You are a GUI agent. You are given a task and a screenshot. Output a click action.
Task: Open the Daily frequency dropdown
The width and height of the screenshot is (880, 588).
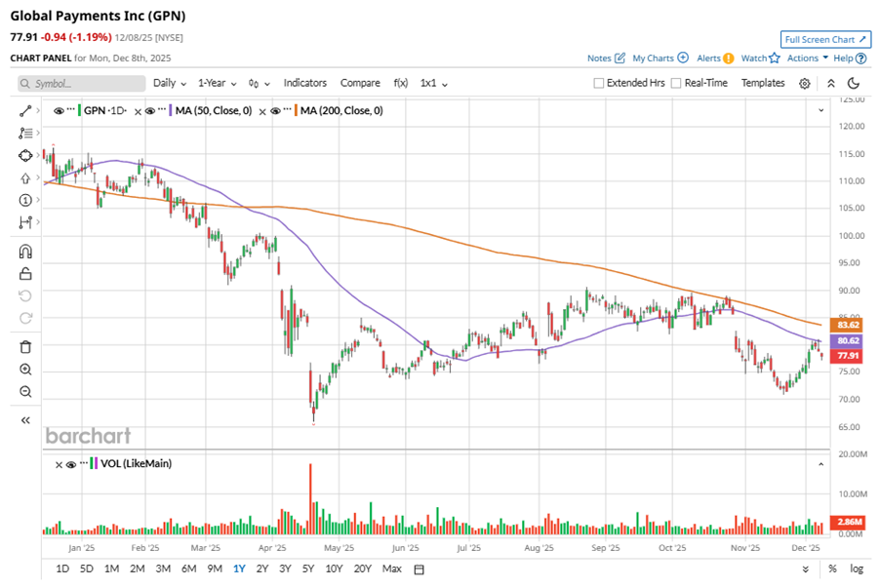[x=169, y=84]
